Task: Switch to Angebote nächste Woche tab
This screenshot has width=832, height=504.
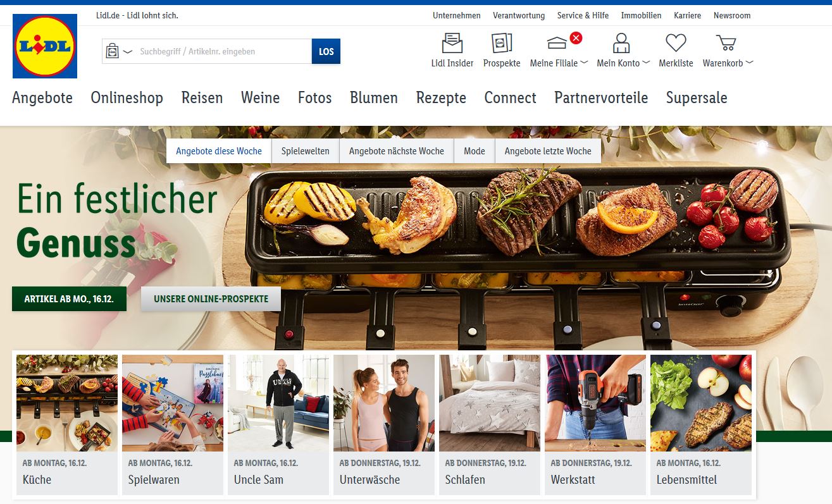Action: [397, 151]
